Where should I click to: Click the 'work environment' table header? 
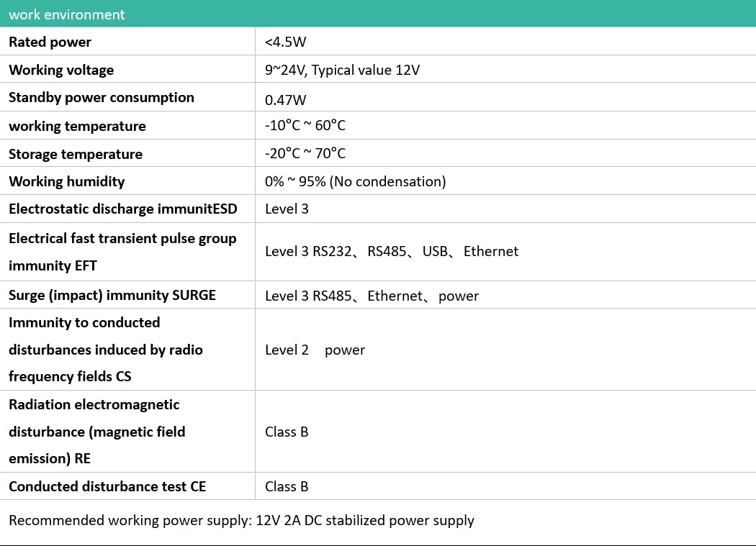67,14
